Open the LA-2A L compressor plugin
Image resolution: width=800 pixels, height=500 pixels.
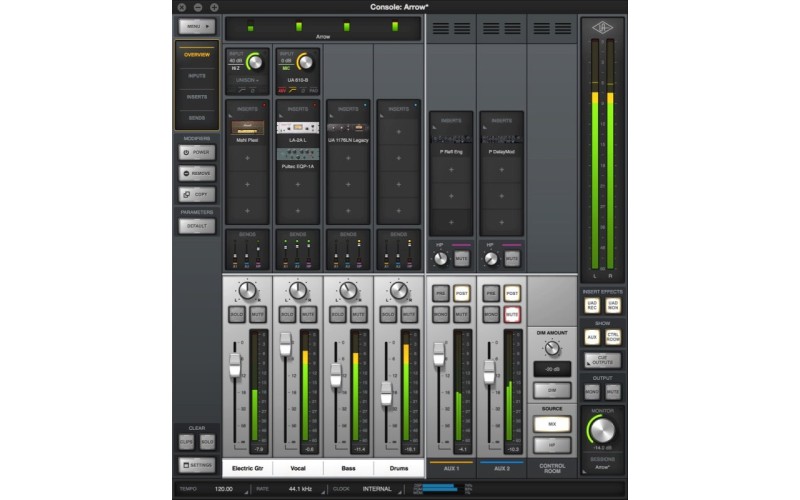[x=298, y=128]
